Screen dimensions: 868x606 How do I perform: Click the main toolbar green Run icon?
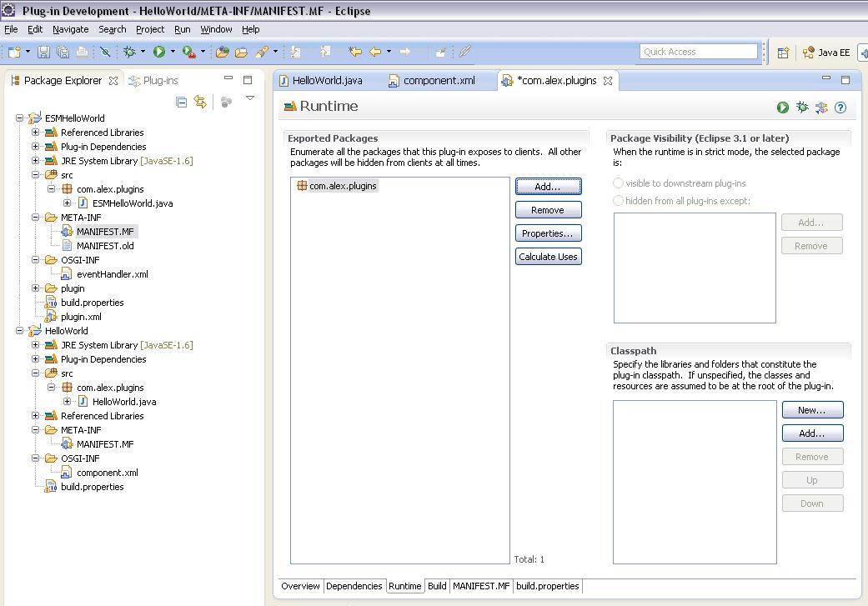(x=159, y=52)
